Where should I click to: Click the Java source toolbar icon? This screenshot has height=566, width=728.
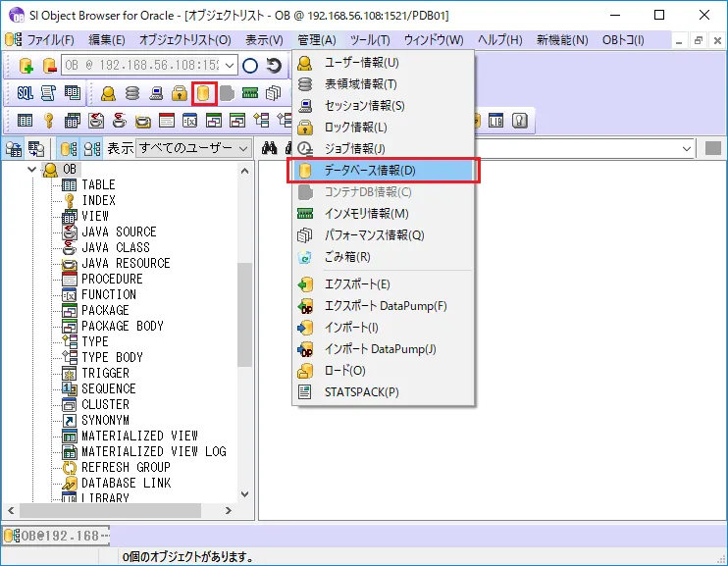pyautogui.click(x=96, y=121)
